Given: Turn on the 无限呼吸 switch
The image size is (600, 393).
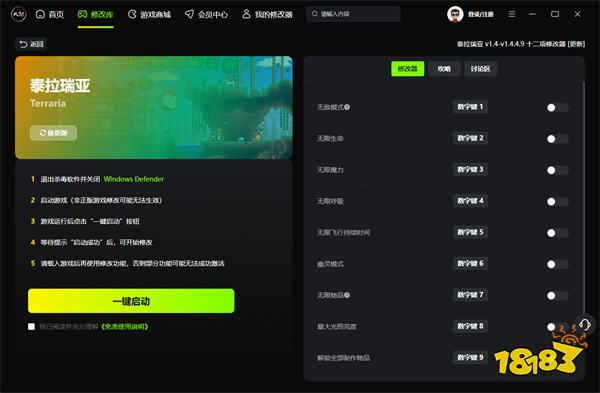Looking at the screenshot, I should (558, 202).
